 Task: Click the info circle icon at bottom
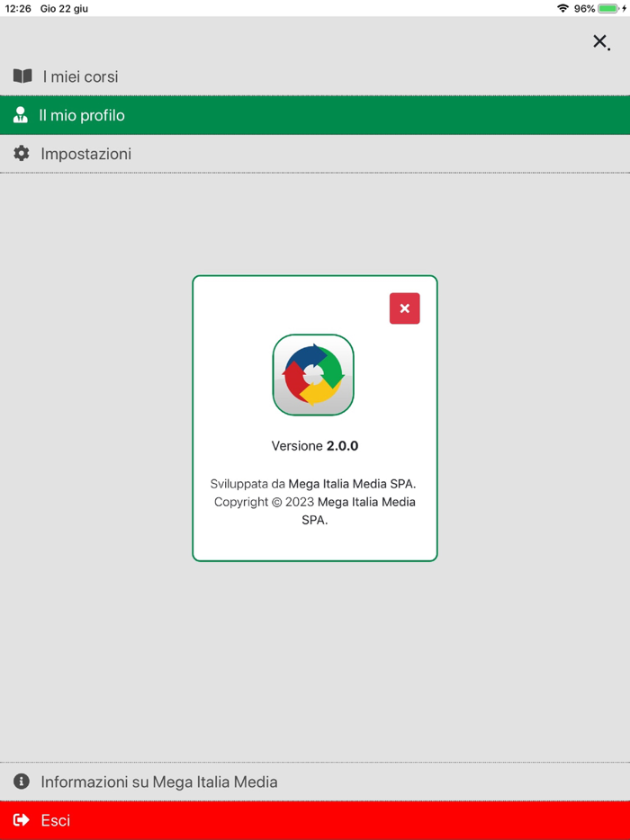[x=22, y=781]
